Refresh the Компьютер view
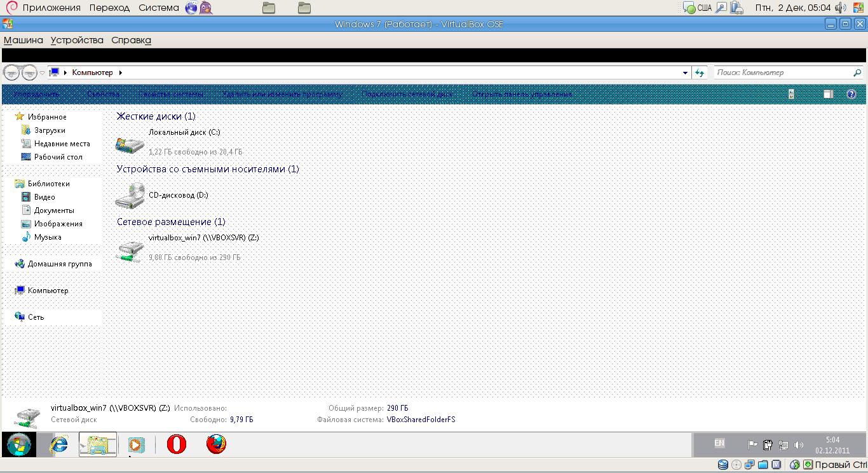Screen dimensions: 868x473 [700, 73]
